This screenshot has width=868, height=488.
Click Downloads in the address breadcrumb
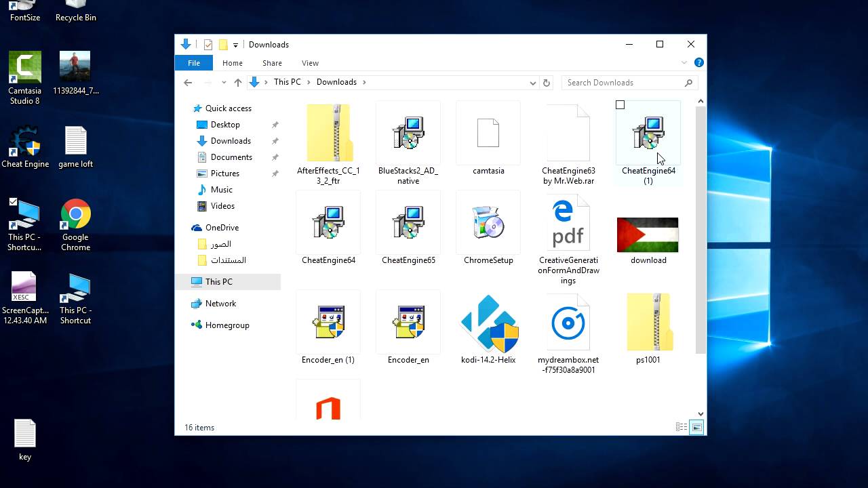[x=336, y=82]
